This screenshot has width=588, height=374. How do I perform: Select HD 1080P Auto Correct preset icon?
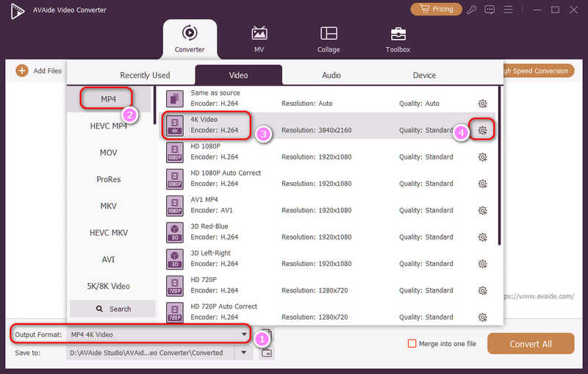(175, 179)
